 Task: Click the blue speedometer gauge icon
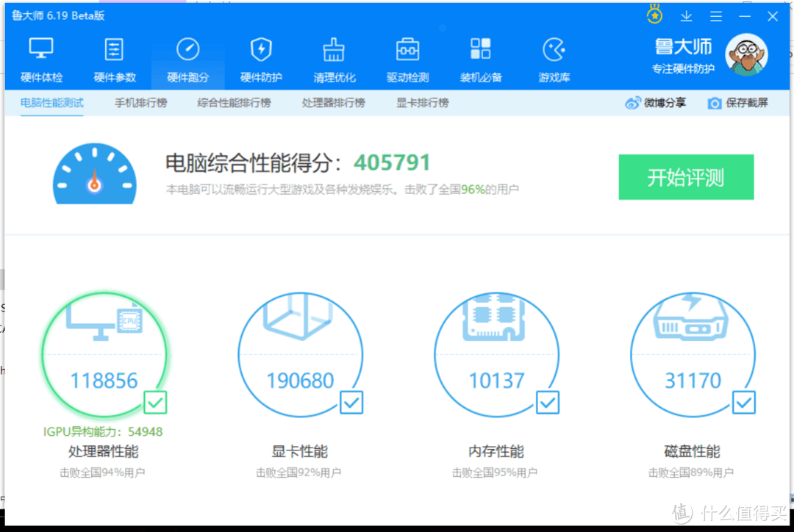tap(95, 173)
